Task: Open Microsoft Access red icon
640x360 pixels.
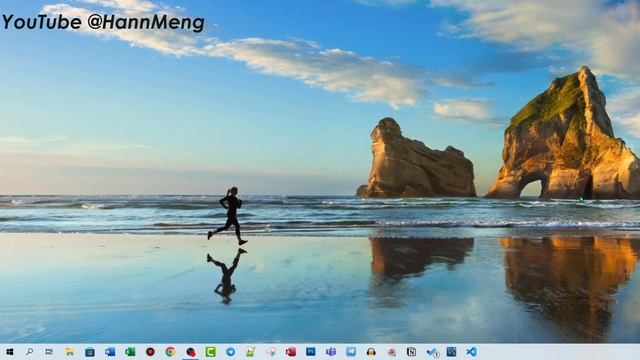Action: click(x=291, y=352)
